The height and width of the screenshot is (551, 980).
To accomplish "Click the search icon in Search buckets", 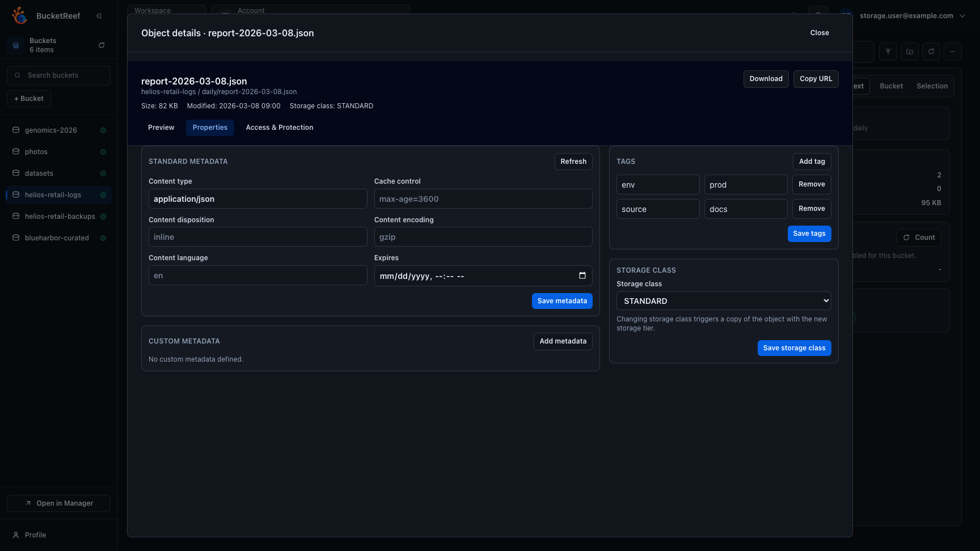I will click(18, 75).
